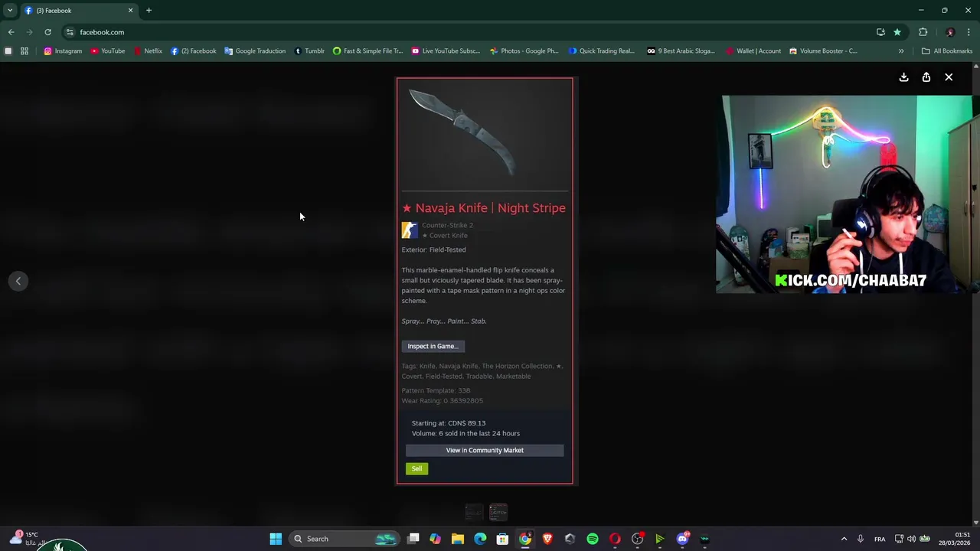
Task: Click the Exterior: Field-Tested text
Action: click(433, 249)
